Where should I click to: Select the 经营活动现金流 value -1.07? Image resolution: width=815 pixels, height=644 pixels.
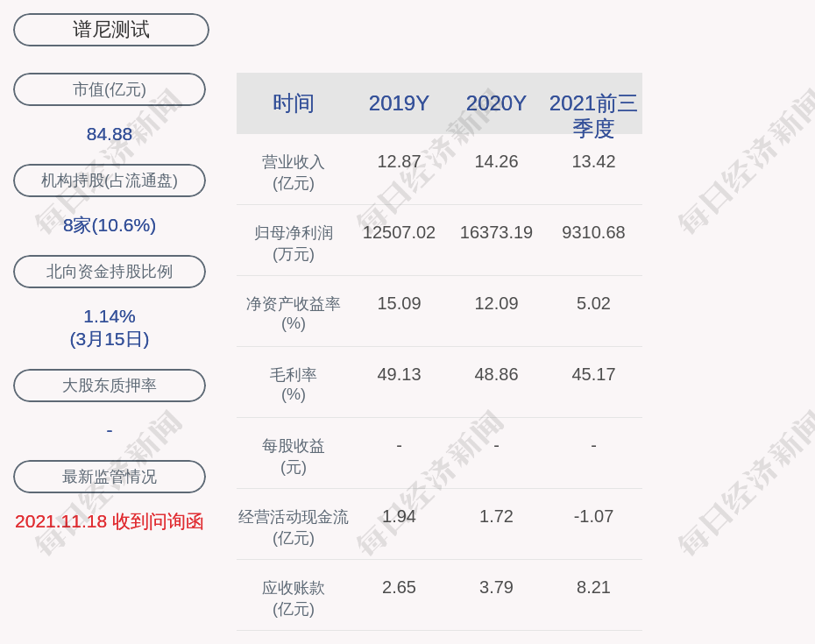click(x=593, y=516)
